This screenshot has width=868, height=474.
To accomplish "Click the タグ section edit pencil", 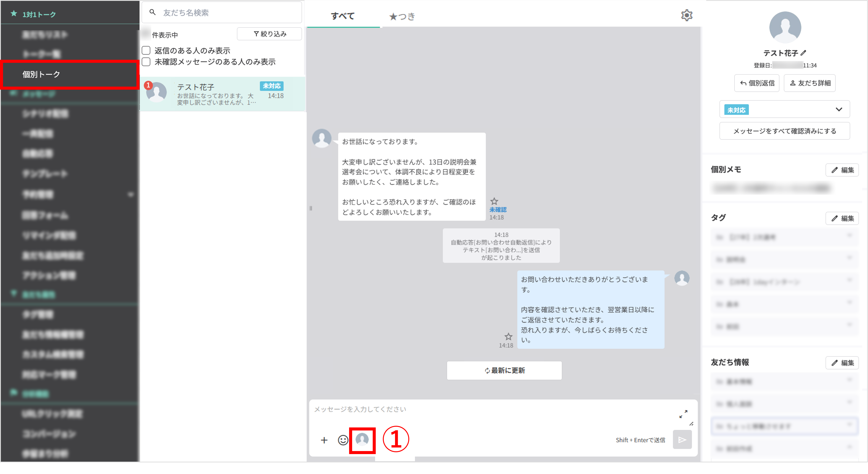I will click(x=842, y=218).
